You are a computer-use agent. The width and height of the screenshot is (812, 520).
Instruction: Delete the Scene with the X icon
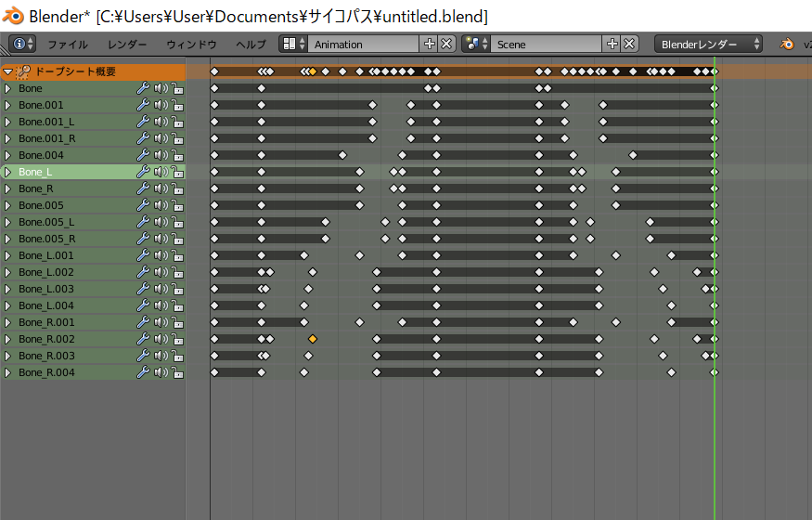(629, 44)
